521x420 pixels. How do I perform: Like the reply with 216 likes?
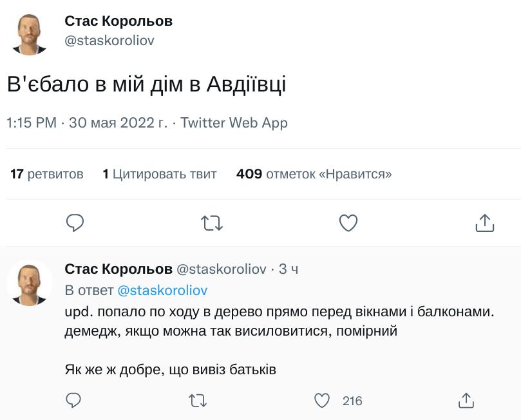click(322, 401)
